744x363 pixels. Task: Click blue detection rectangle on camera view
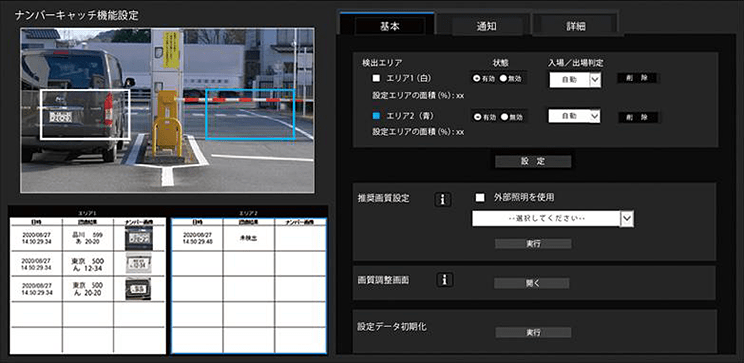(250, 114)
